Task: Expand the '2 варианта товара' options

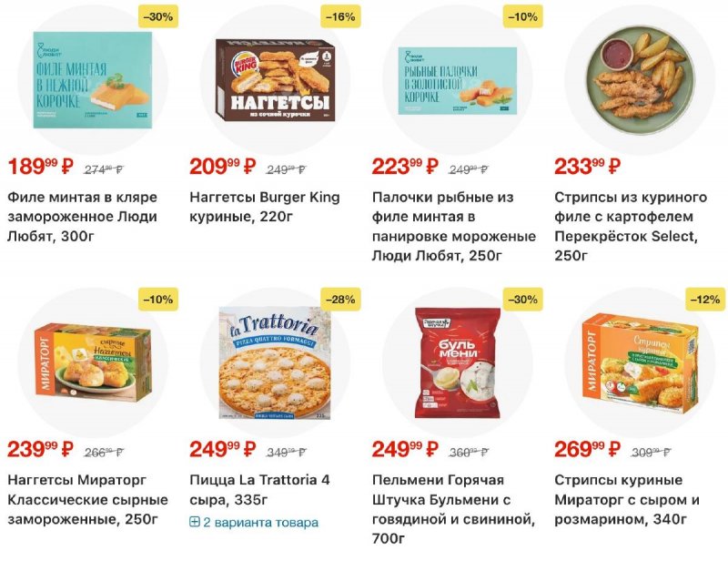Action: pyautogui.click(x=254, y=523)
